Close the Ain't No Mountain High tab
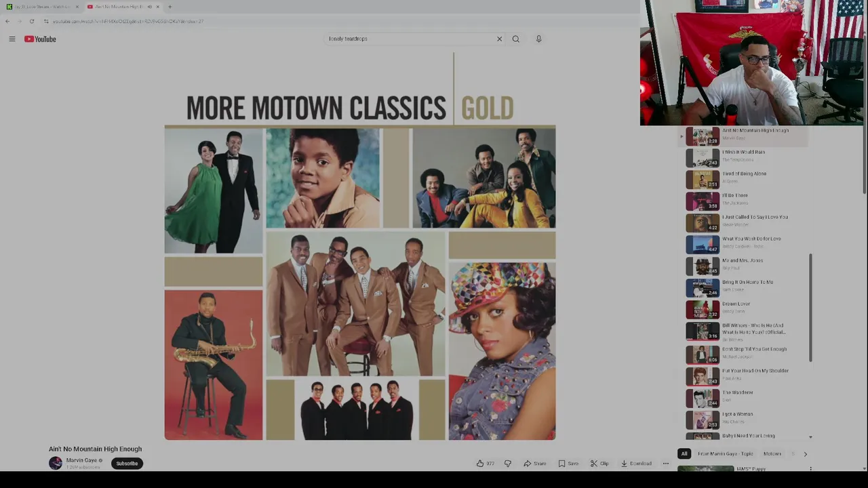868x488 pixels. (x=158, y=7)
